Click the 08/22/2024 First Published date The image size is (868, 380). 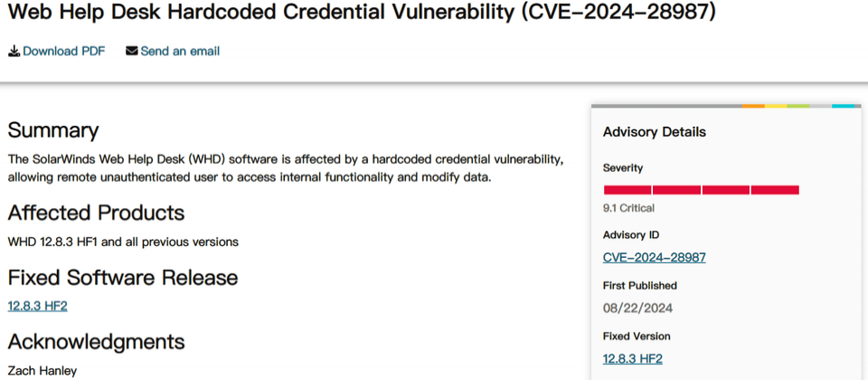point(637,308)
